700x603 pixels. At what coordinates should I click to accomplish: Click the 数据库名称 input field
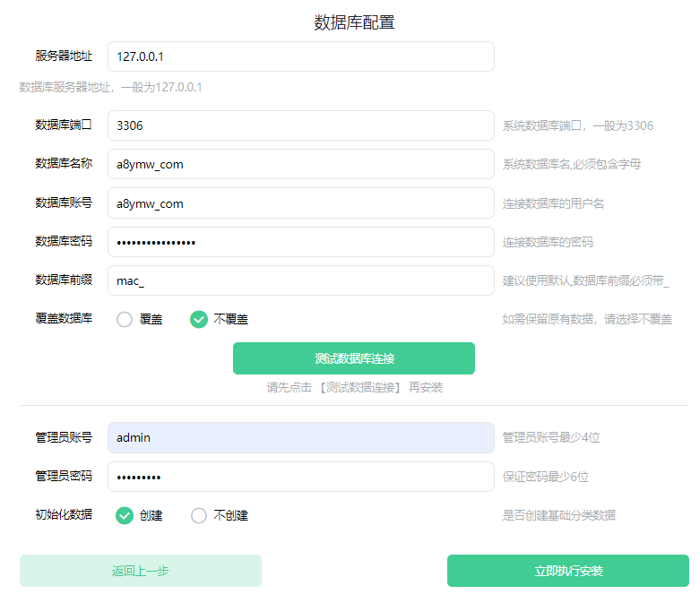coord(301,164)
